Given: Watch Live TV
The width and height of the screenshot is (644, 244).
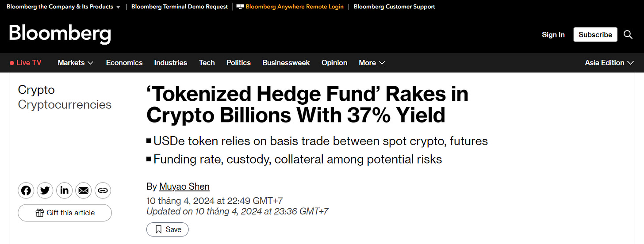Looking at the screenshot, I should tap(26, 63).
